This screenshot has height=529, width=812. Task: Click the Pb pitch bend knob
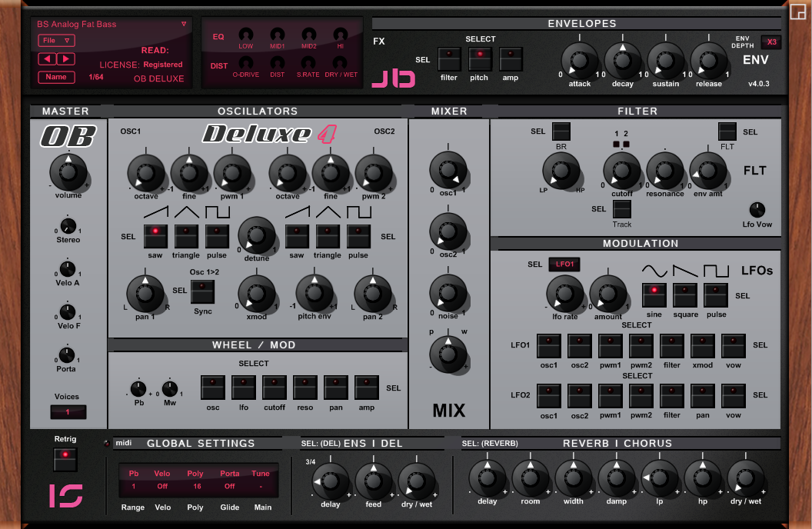(138, 388)
